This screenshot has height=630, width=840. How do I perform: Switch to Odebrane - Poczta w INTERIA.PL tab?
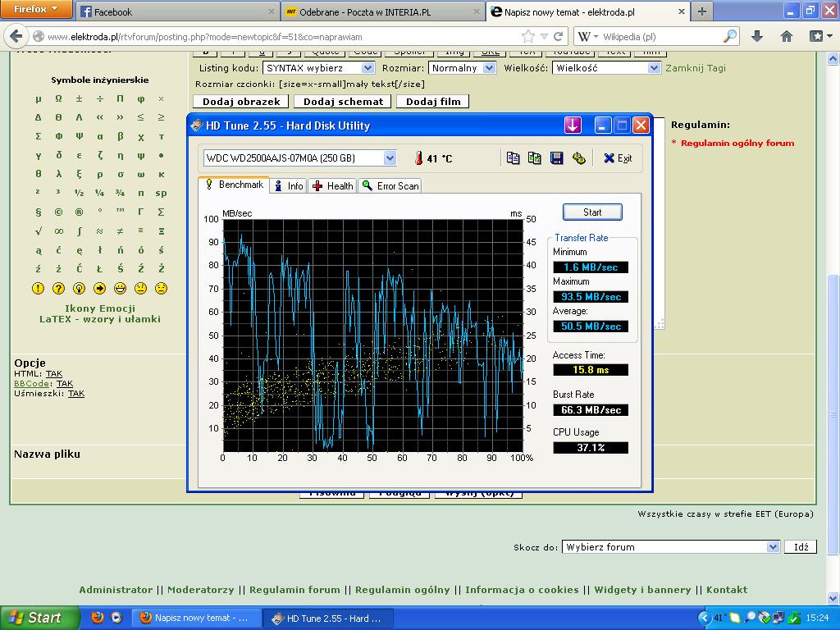point(382,11)
